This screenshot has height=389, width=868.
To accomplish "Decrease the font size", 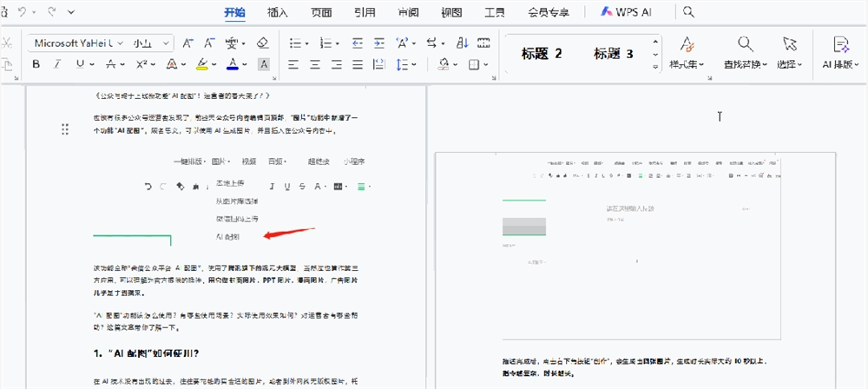I will (x=209, y=43).
